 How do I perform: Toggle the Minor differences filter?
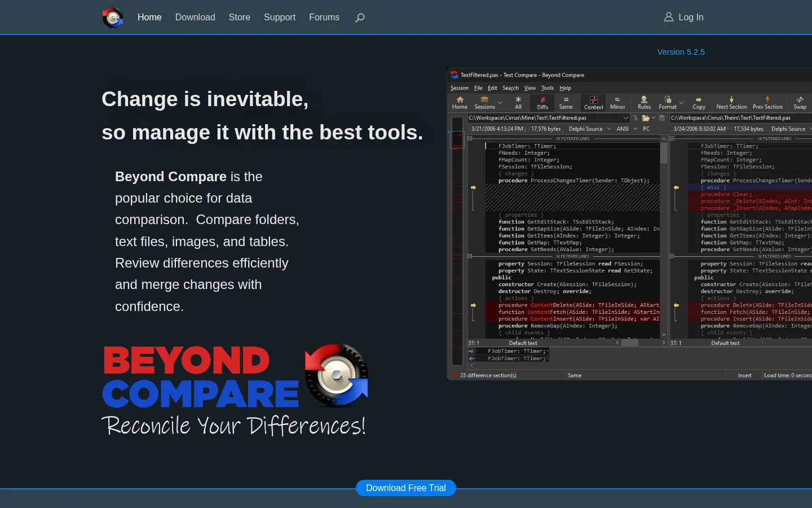617,103
